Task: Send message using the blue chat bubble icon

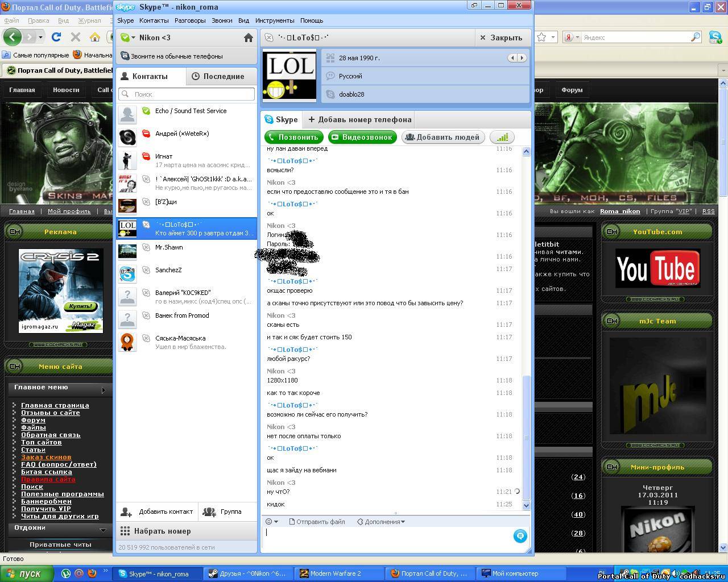Action: tap(520, 536)
